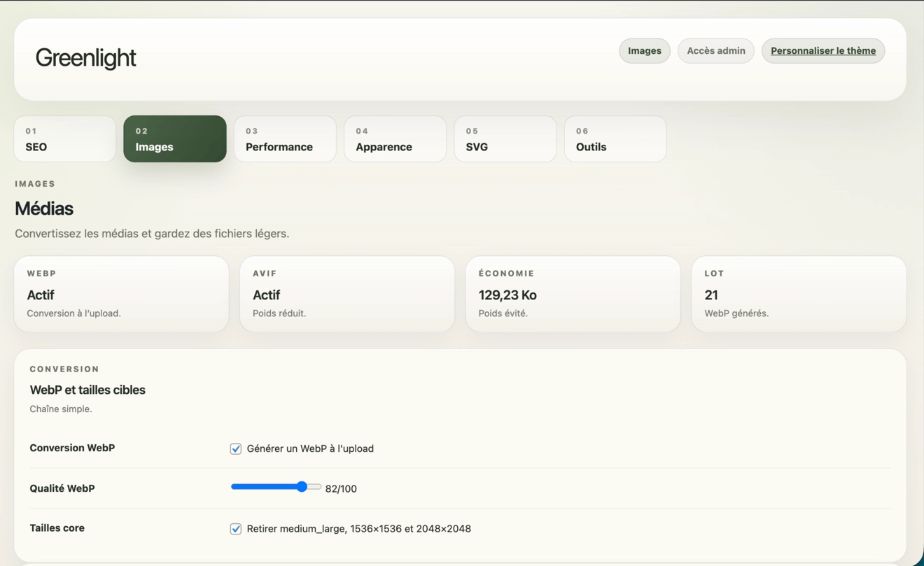Open the Performance tab

(x=285, y=139)
